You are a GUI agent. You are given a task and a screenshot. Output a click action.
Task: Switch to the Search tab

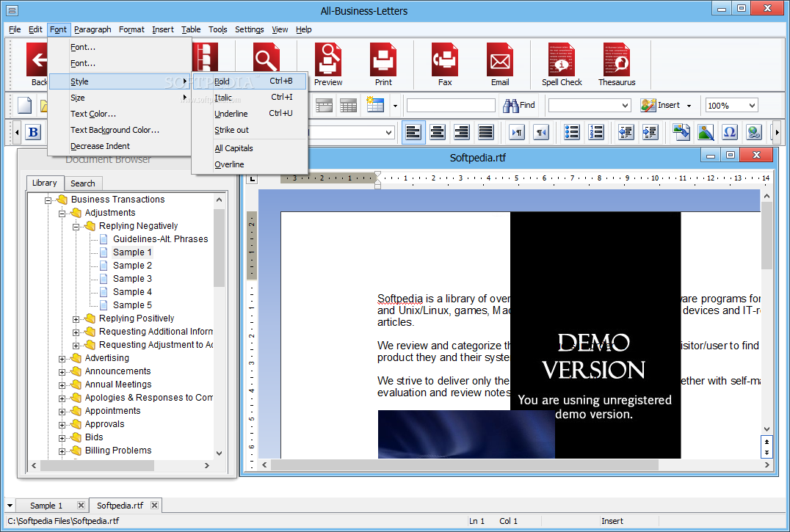point(83,183)
